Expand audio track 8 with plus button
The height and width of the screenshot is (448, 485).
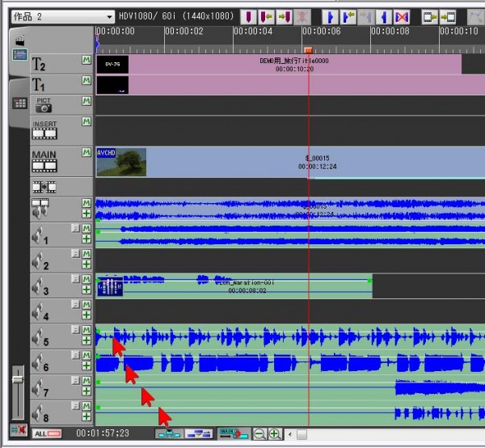[86, 416]
